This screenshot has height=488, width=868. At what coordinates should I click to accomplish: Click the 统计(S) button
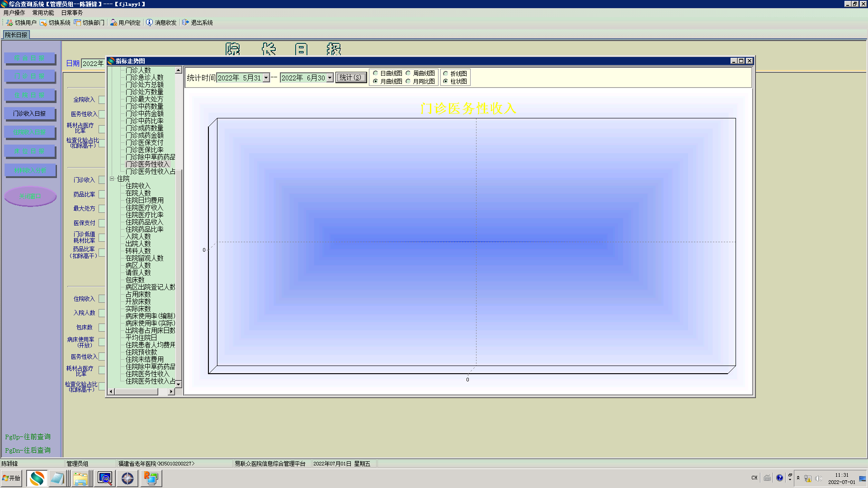pyautogui.click(x=351, y=78)
